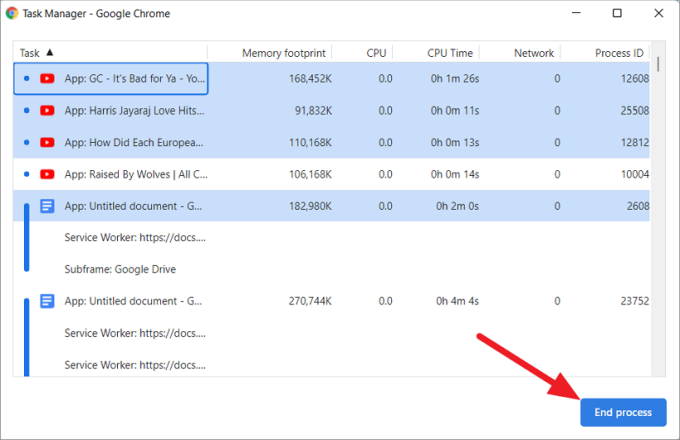Select YouTube icon for GC - It's Bad for Ya
This screenshot has height=440, width=680.
click(47, 78)
